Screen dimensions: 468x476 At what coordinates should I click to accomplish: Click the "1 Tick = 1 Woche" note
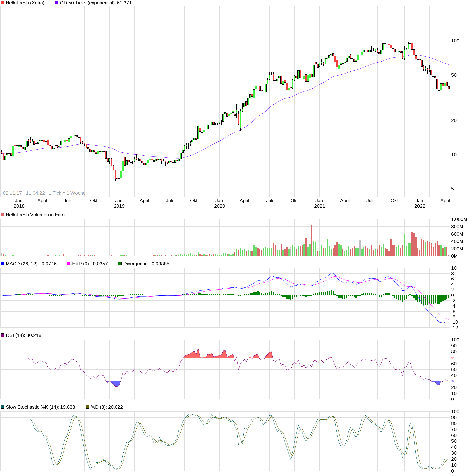(67, 193)
